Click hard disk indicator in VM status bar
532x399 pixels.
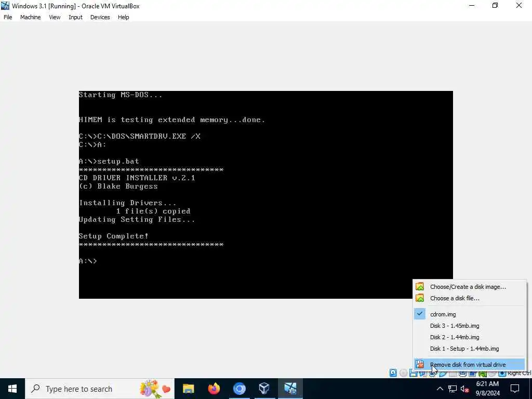(x=393, y=373)
